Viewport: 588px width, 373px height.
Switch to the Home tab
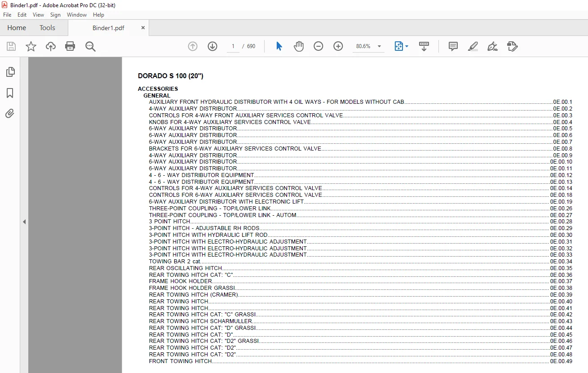click(17, 28)
